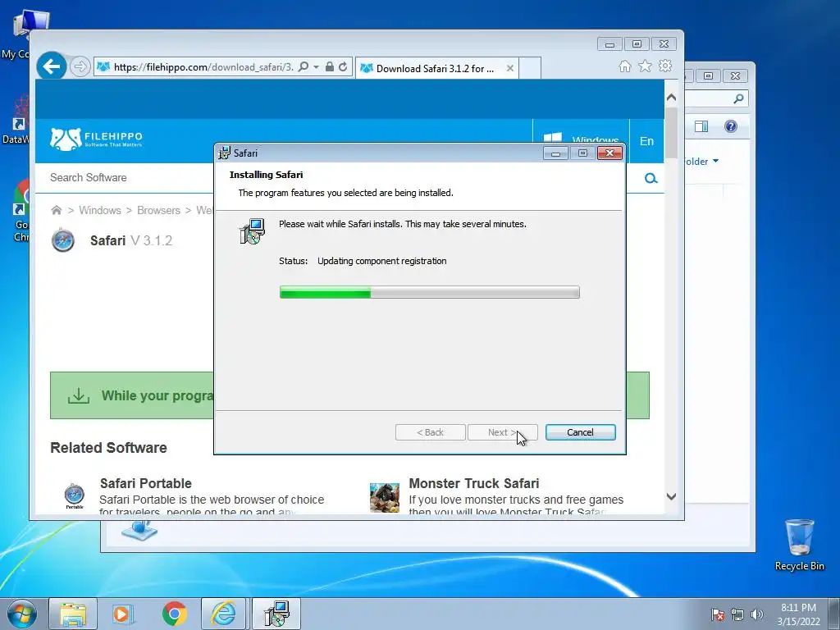
Task: Click the security lock icon in the address bar
Action: click(330, 67)
